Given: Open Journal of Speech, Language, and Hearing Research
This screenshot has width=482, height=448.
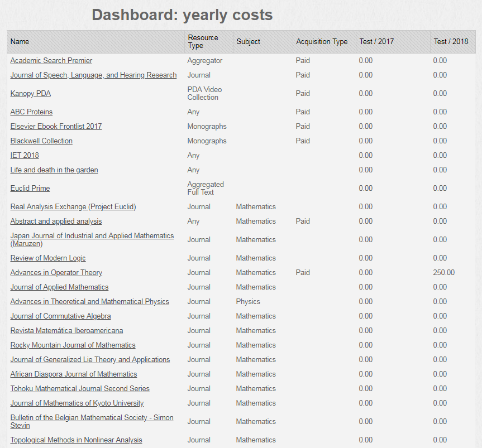Looking at the screenshot, I should [x=93, y=75].
